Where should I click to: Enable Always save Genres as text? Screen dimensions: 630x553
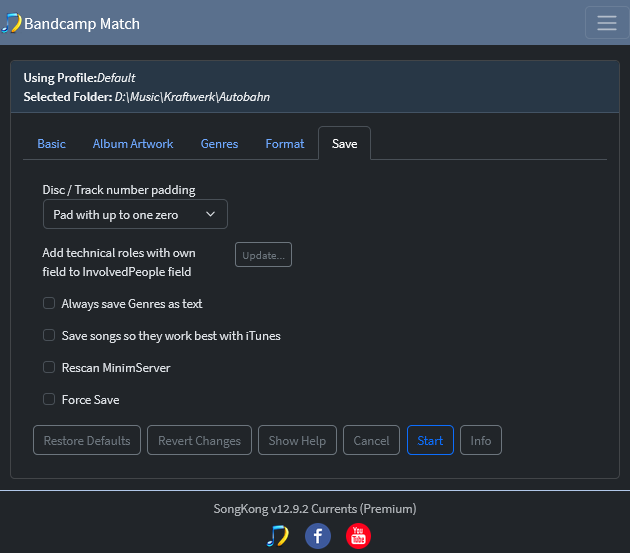pos(49,303)
